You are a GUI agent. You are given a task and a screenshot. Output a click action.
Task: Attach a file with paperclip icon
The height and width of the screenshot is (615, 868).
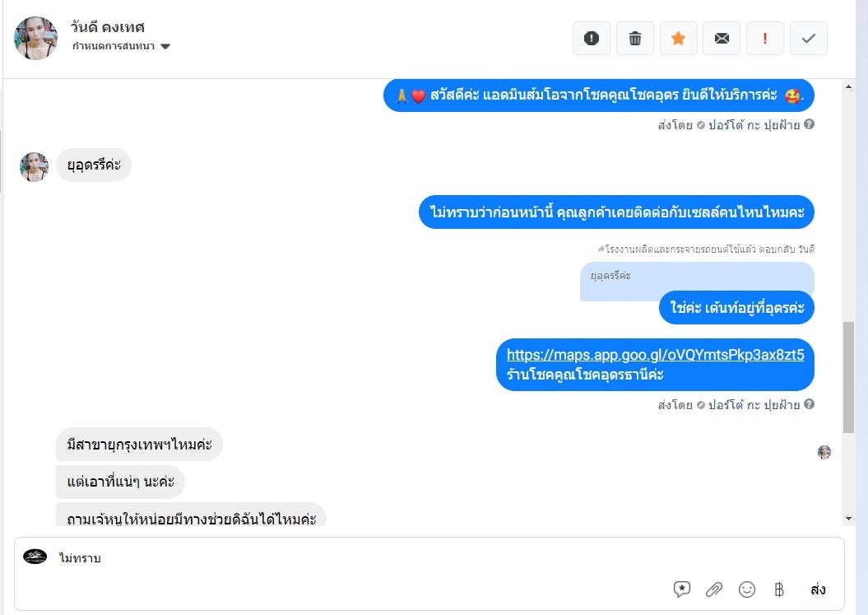click(714, 589)
